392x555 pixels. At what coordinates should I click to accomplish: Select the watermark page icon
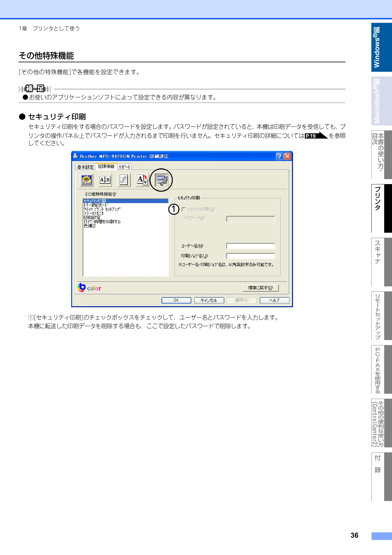pyautogui.click(x=124, y=180)
